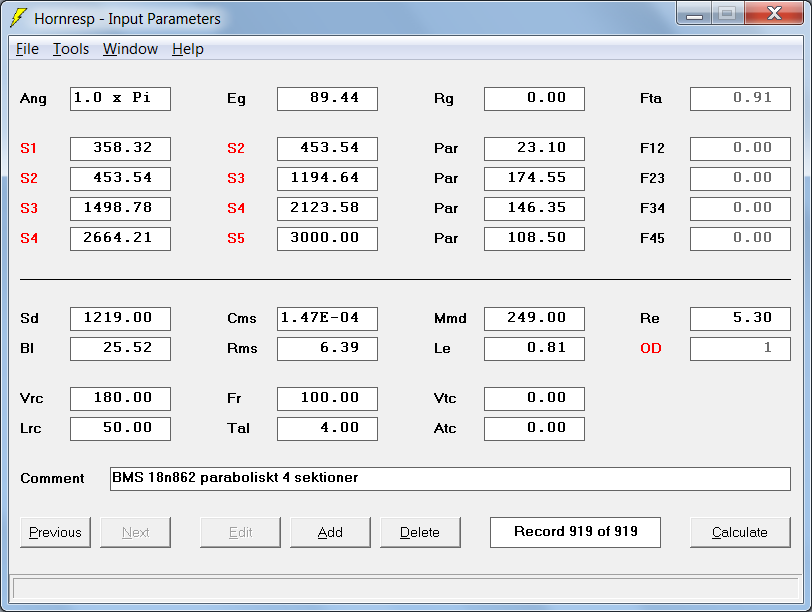Click the F34 field

[740, 209]
